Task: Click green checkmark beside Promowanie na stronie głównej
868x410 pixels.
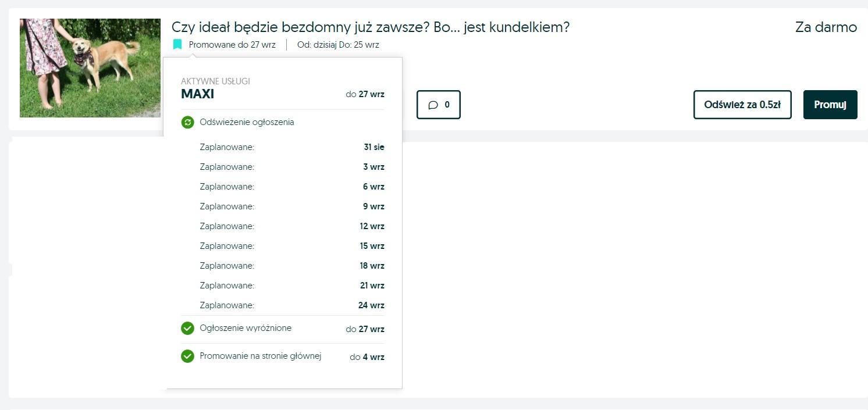Action: click(187, 356)
